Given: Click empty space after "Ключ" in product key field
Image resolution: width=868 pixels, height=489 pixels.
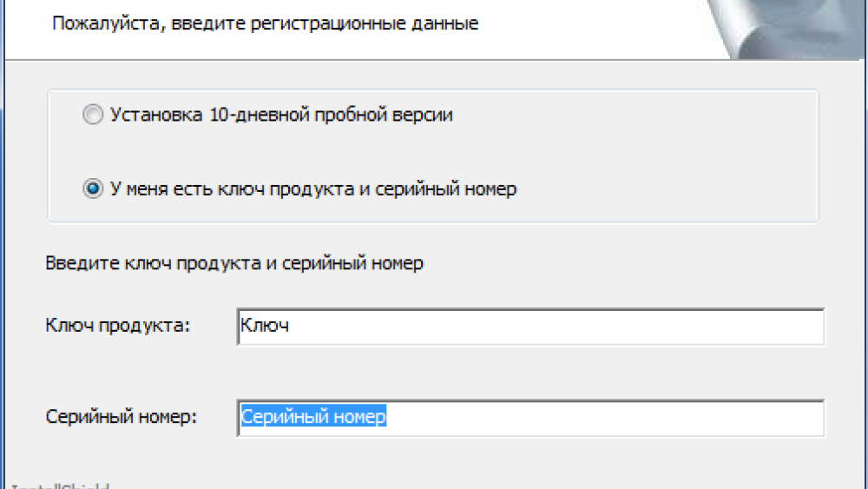Looking at the screenshot, I should pyautogui.click(x=564, y=327).
